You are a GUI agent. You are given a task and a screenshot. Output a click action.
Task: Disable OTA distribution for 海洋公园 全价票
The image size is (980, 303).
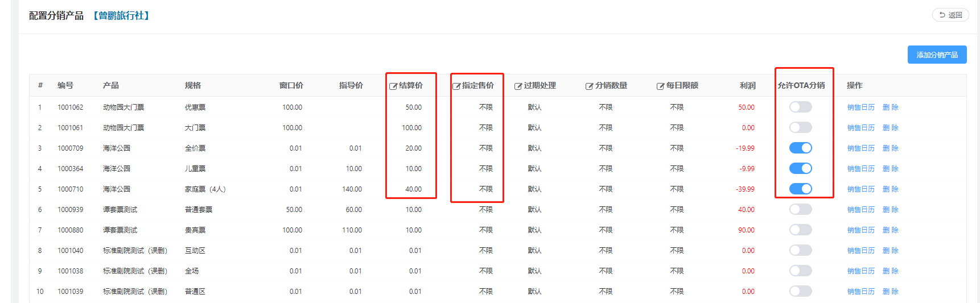pos(800,148)
